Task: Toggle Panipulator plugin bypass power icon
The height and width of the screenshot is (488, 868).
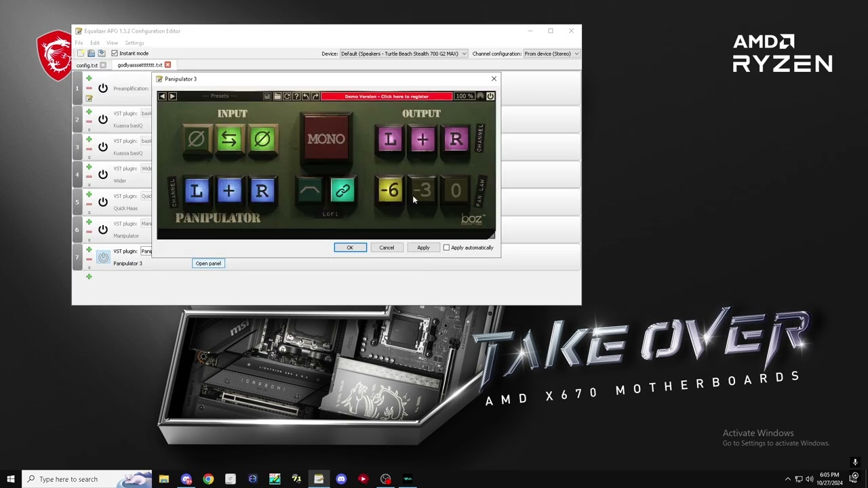Action: coord(490,96)
